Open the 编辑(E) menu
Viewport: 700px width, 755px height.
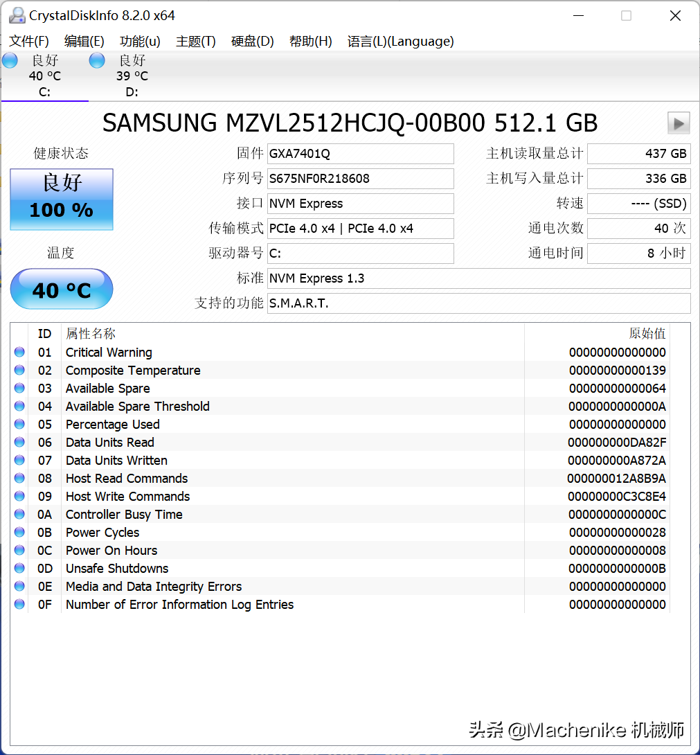coord(84,42)
